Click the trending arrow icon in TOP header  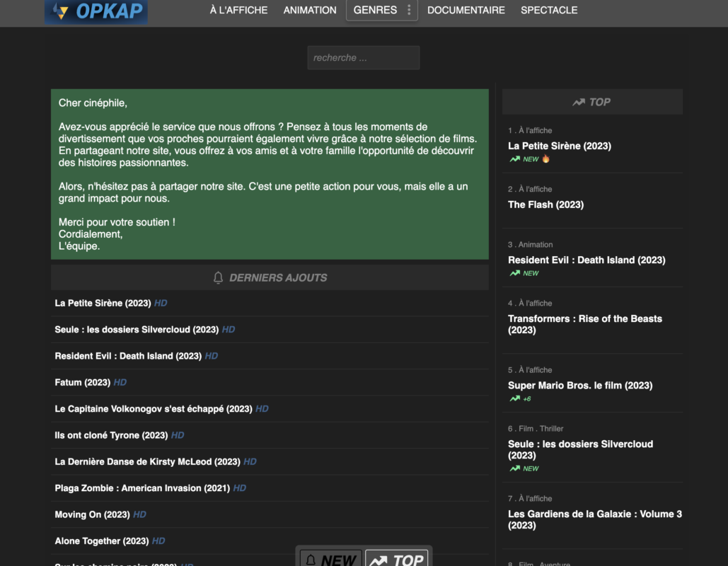click(x=579, y=102)
